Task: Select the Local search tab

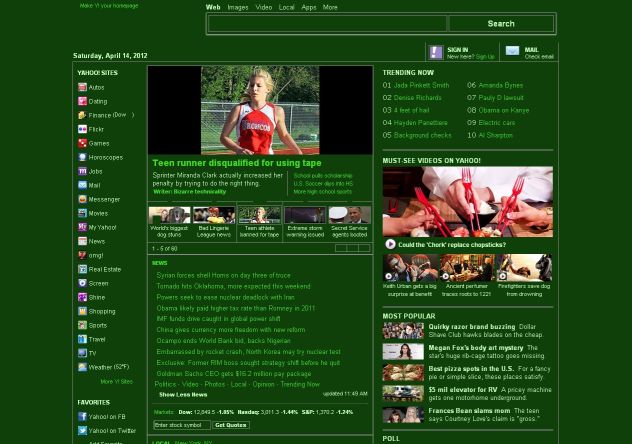Action: point(287,7)
